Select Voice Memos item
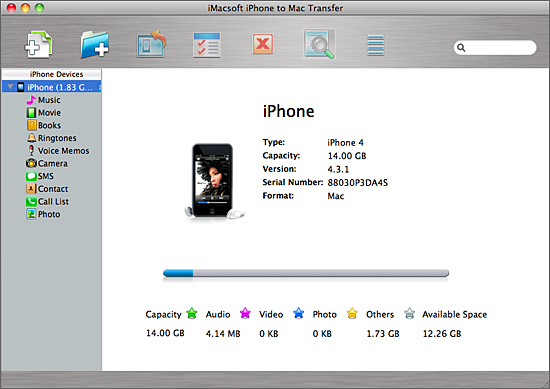Viewport: 550px width, 389px height. tap(58, 150)
